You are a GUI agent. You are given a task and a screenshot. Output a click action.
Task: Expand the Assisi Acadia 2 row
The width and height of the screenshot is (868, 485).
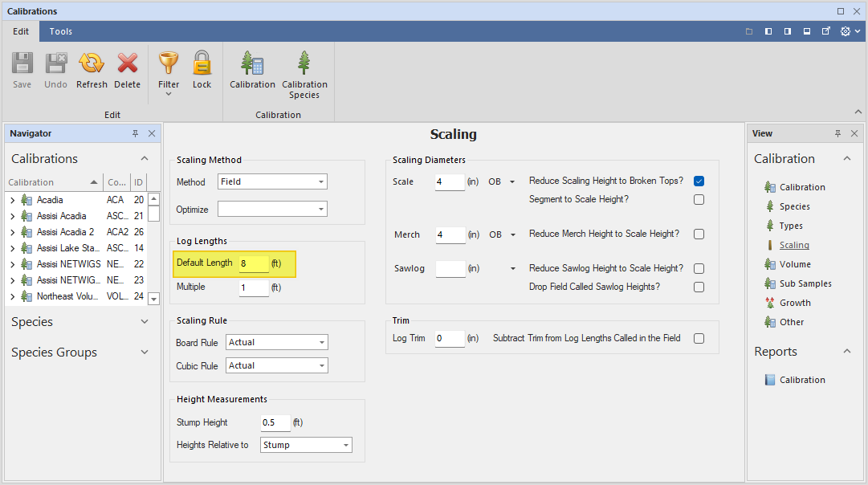[x=12, y=232]
